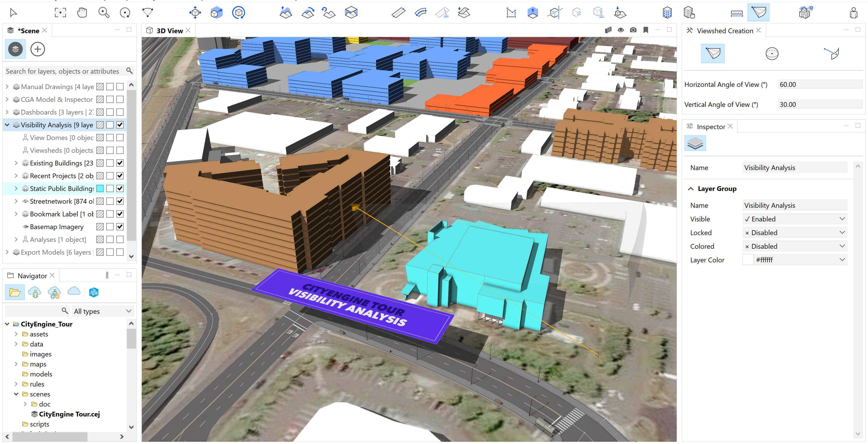Uncheck Existing Buildings visibility checkbox
The height and width of the screenshot is (444, 868).
point(120,163)
